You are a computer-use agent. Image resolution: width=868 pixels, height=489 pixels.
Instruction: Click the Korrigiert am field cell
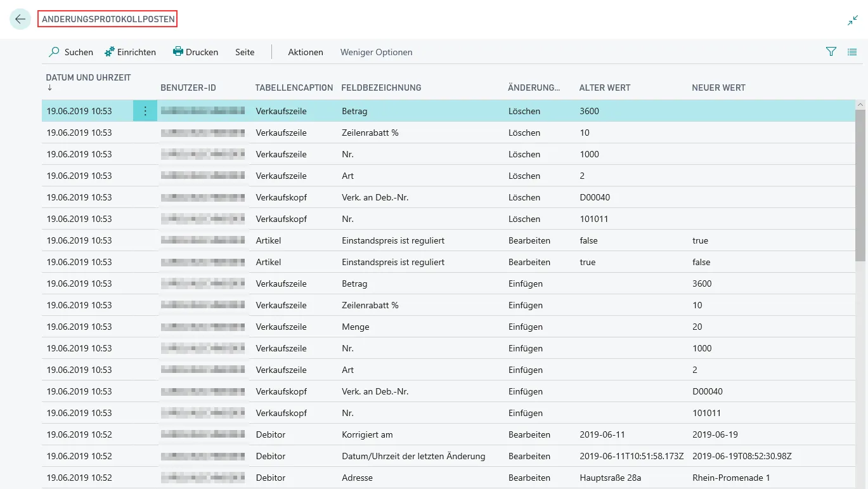point(367,434)
